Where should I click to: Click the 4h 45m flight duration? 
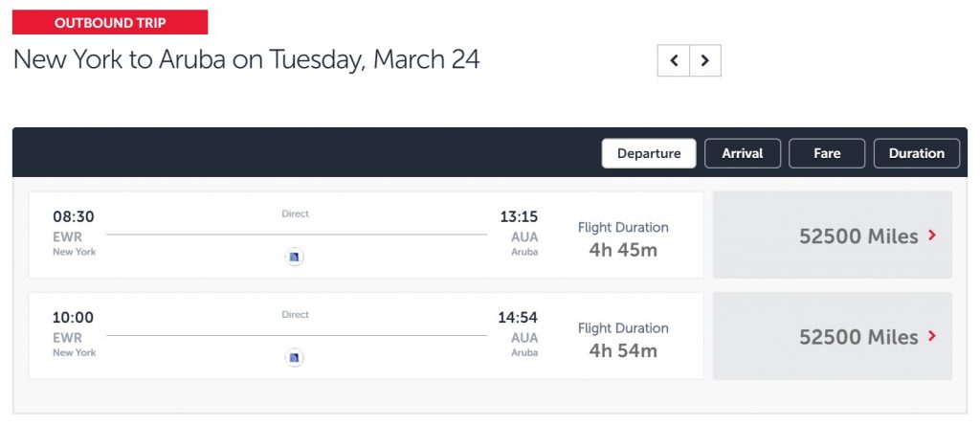point(623,250)
